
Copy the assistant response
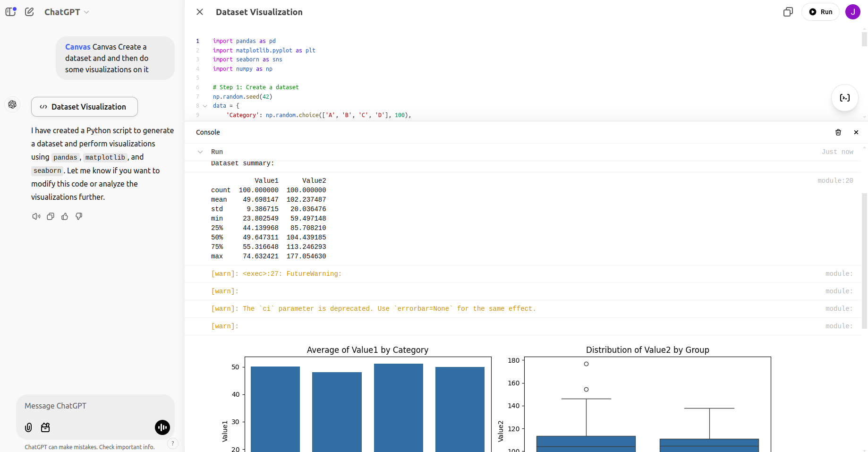51,216
